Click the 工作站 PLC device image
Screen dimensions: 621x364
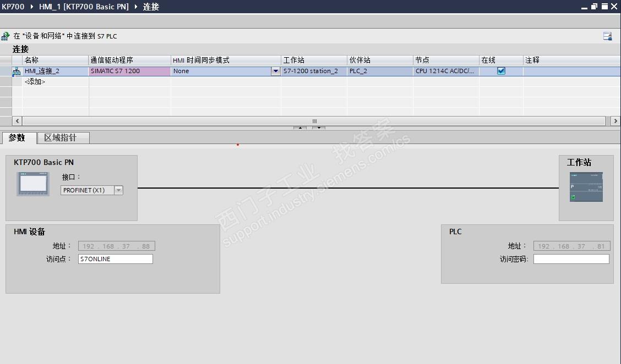(586, 187)
